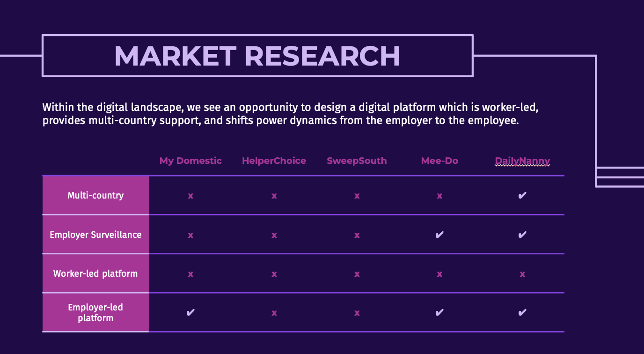Click SweepSouth's Employer Surveillance x mark
The height and width of the screenshot is (354, 644).
357,235
